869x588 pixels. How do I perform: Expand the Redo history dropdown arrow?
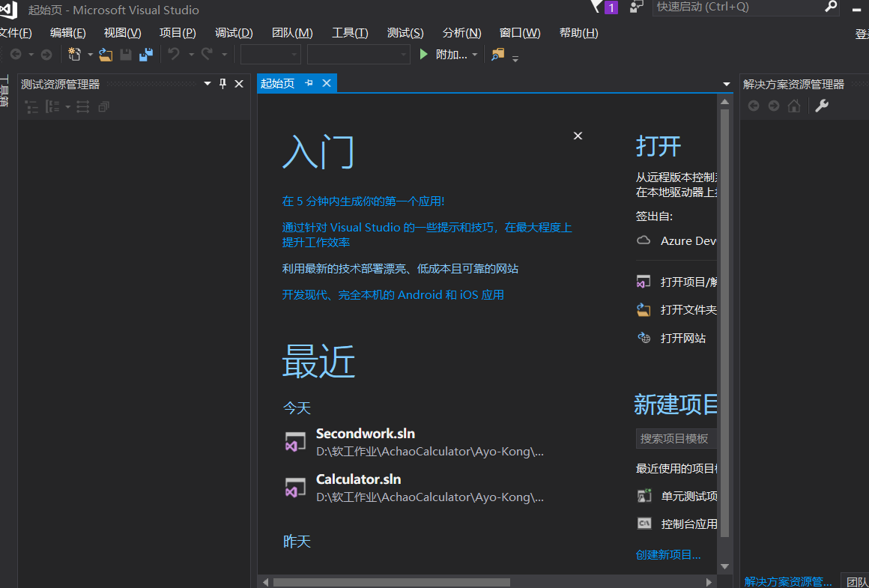tap(225, 55)
